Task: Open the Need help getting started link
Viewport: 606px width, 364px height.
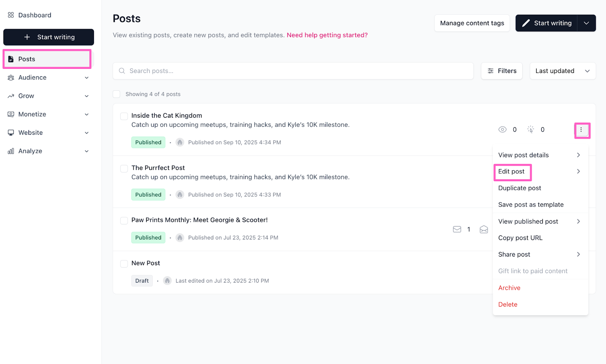Action: 327,35
